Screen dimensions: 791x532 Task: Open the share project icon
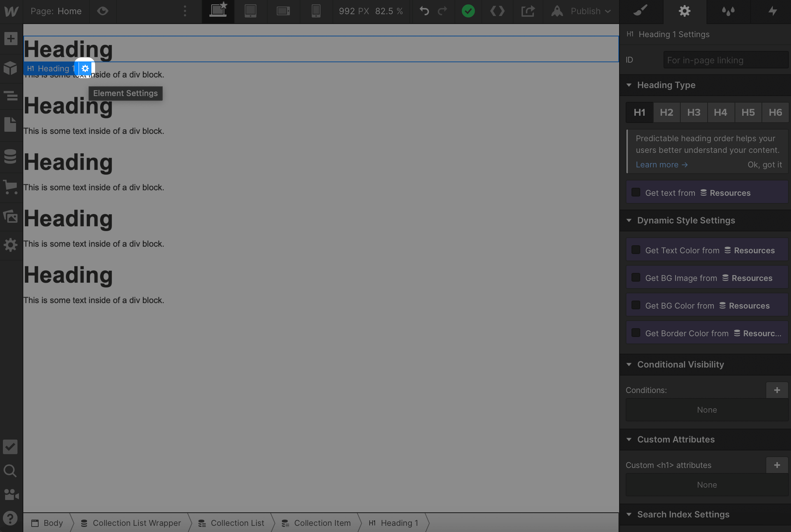[x=528, y=11]
